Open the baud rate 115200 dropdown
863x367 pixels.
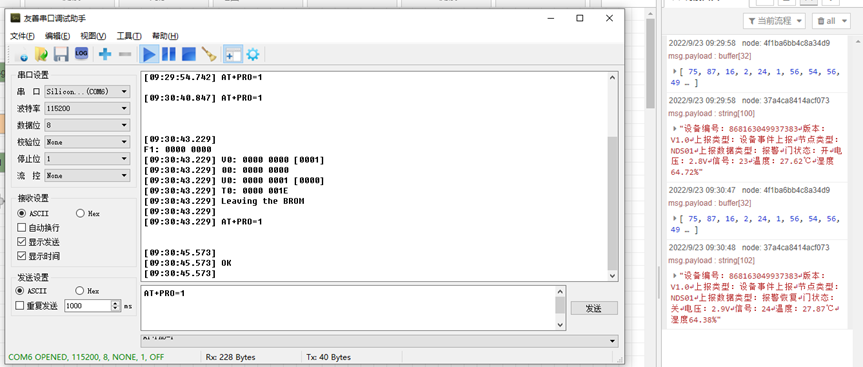[87, 108]
